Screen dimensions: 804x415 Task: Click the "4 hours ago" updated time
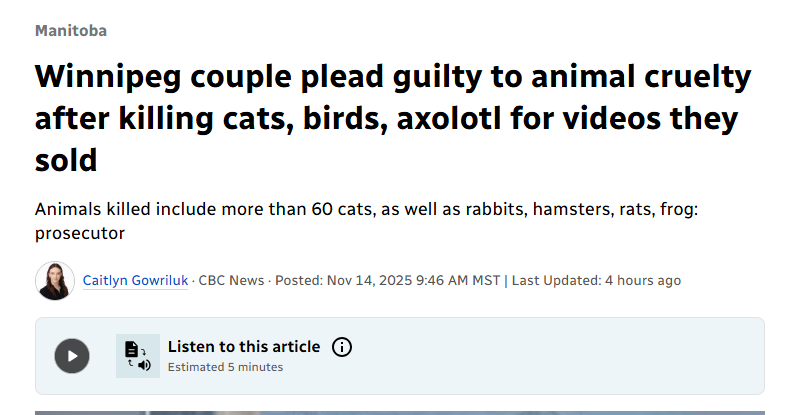(643, 281)
